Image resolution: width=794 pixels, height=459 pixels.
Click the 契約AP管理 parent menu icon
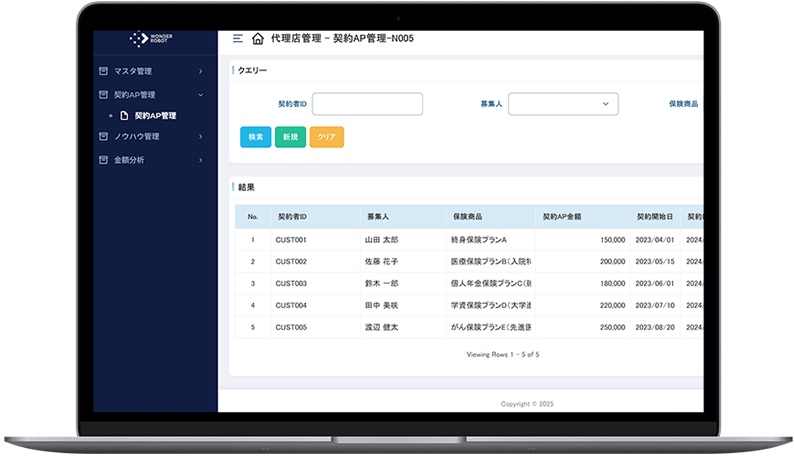[103, 95]
